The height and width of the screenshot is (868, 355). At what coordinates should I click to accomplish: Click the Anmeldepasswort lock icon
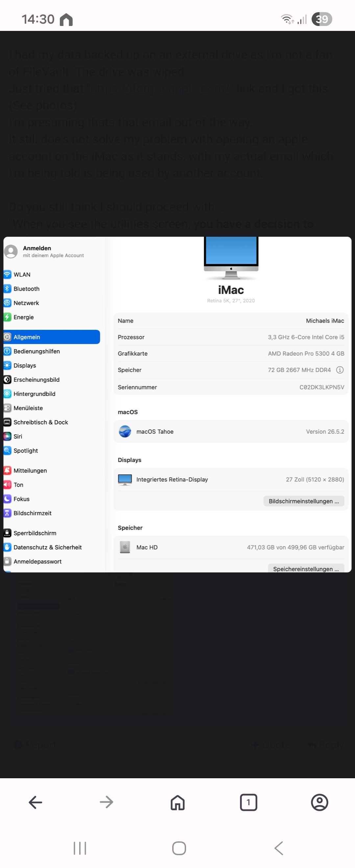click(7, 561)
